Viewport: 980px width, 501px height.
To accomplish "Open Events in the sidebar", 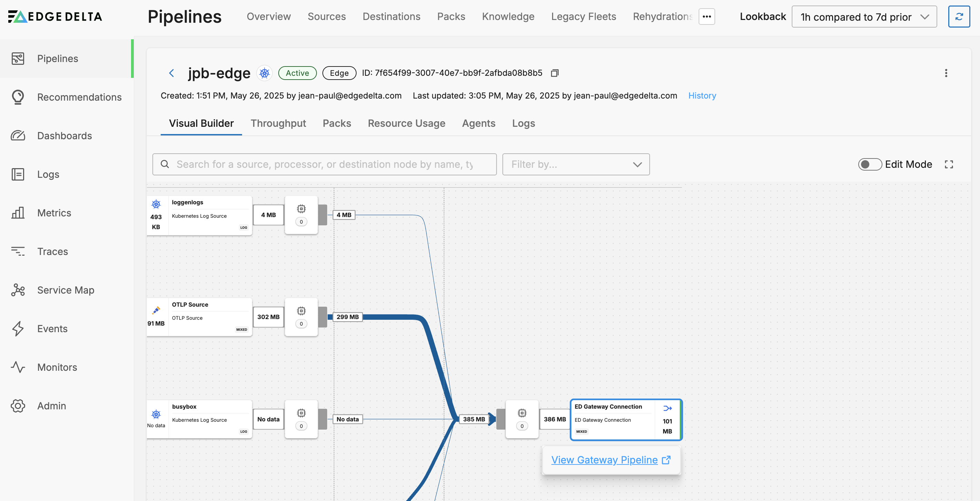I will tap(66, 329).
